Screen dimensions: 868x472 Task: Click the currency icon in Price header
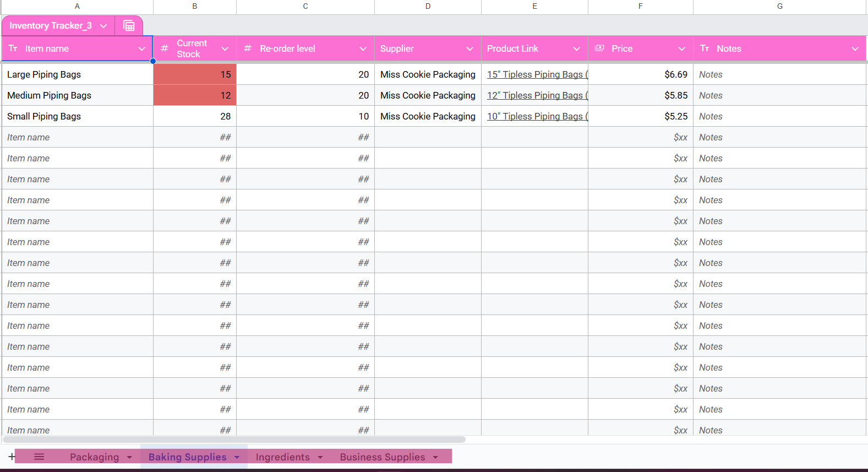[x=600, y=48]
